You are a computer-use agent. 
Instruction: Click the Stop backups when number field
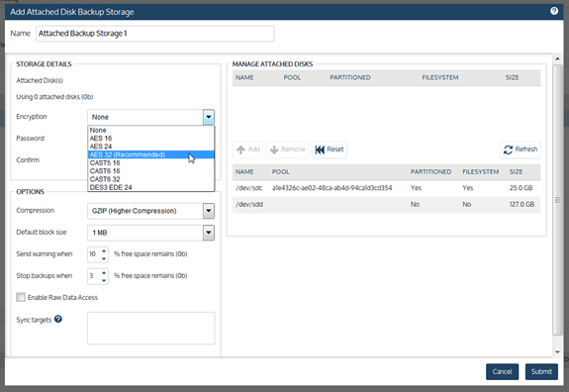(x=94, y=276)
